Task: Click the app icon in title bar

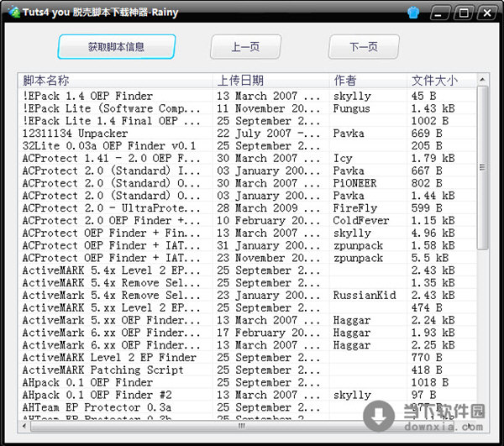Action: click(13, 13)
